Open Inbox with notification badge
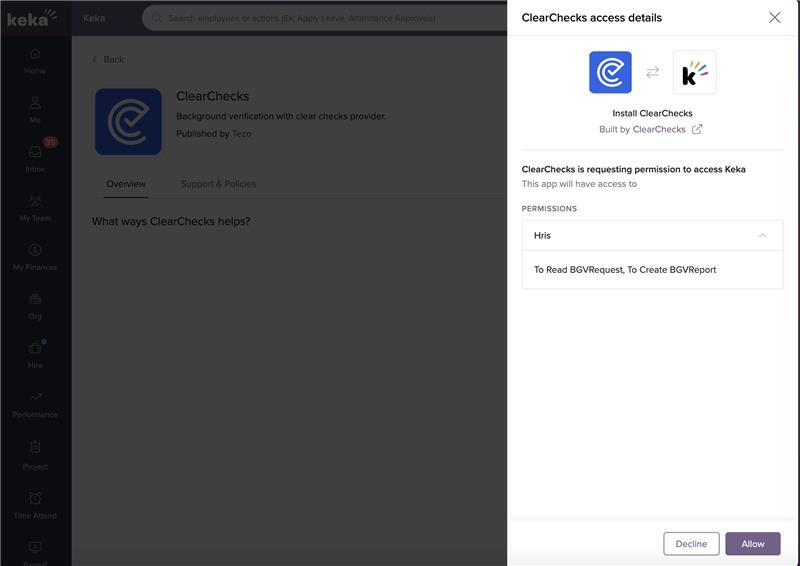The image size is (800, 566). (35, 158)
